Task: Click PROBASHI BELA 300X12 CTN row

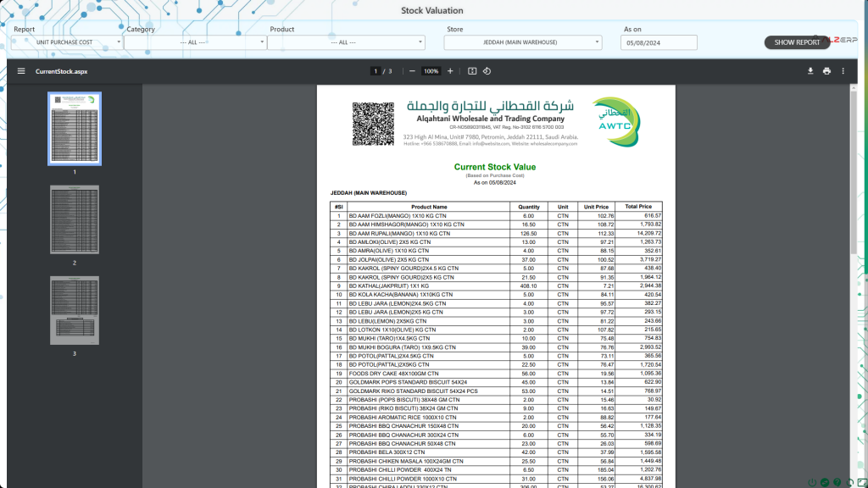Action: click(496, 452)
